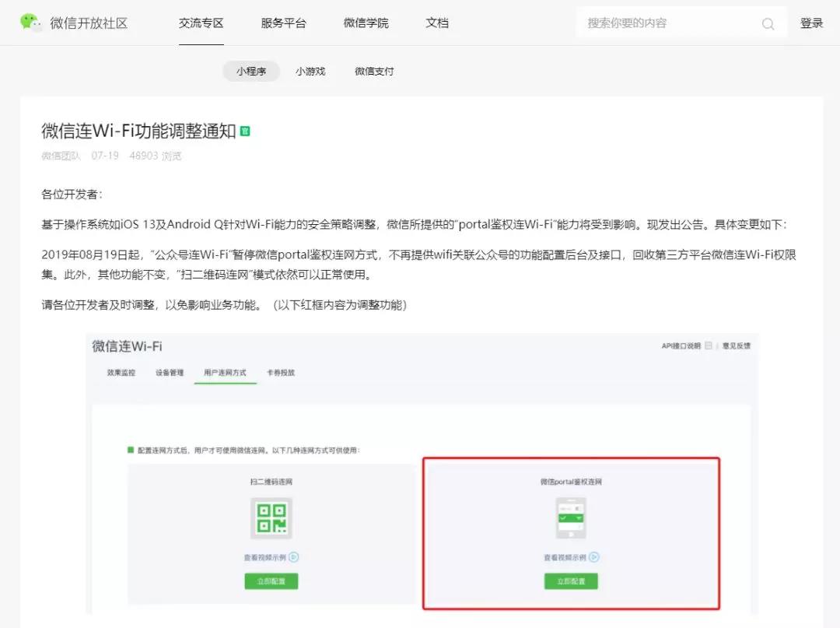840x628 pixels.
Task: Click the WeChat logo icon
Action: 30,23
